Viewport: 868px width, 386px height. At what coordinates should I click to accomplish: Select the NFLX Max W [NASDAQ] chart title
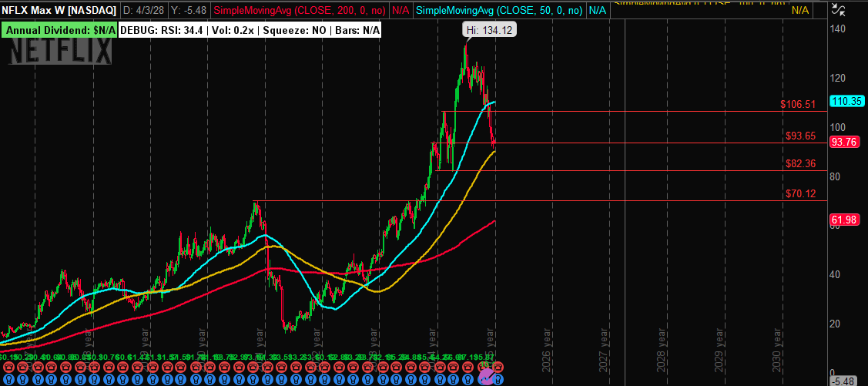60,11
